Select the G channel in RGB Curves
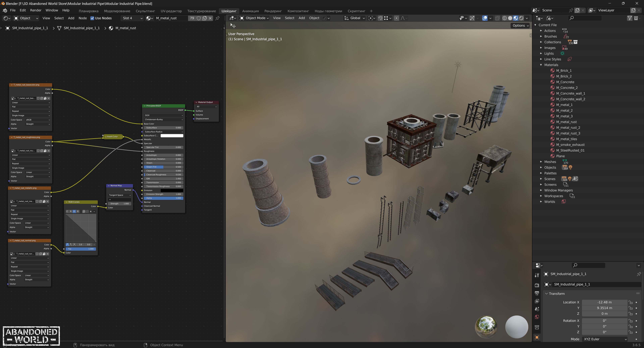Image resolution: width=644 pixels, height=348 pixels. [74, 211]
